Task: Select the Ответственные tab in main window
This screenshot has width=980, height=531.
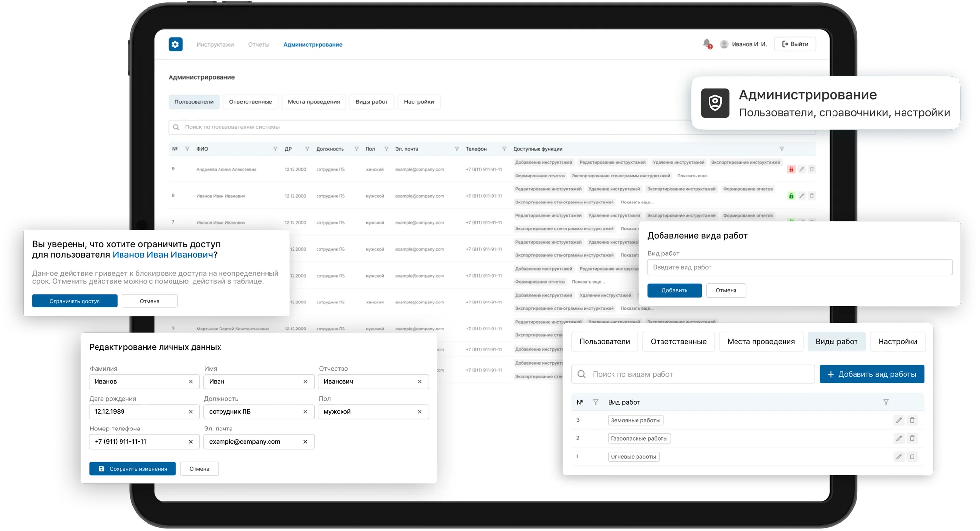Action: (250, 102)
